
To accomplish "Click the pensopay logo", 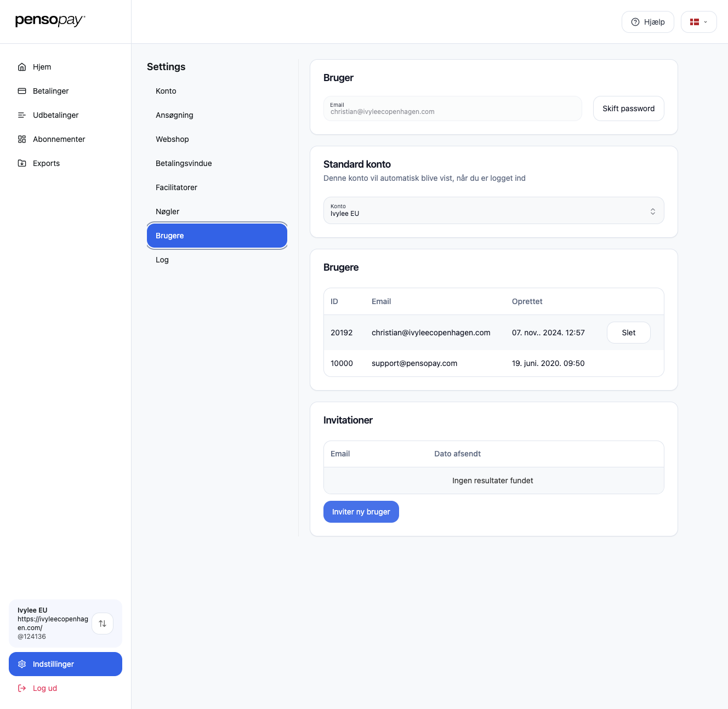I will 50,21.
